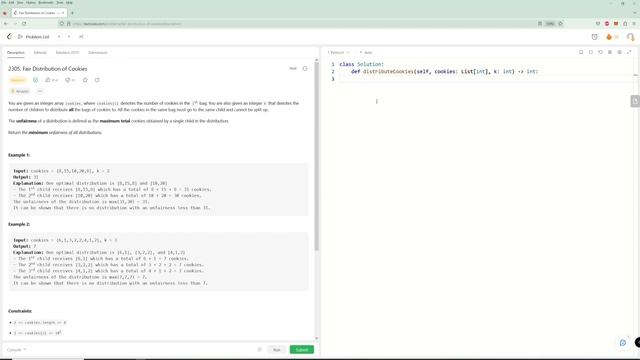
Task: Open the Bookmarks menu
Action: click(46, 2)
